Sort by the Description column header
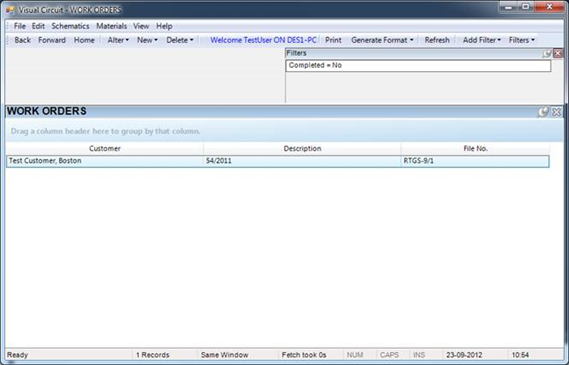The width and height of the screenshot is (569, 365). point(302,148)
